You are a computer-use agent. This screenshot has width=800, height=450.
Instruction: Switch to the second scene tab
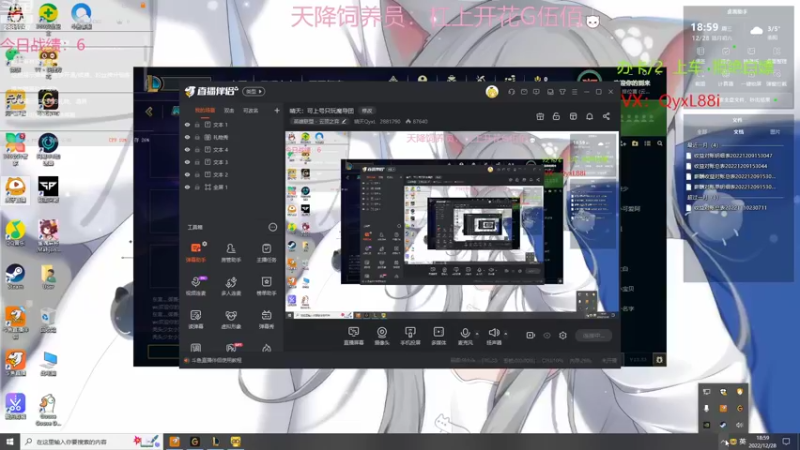click(x=229, y=110)
